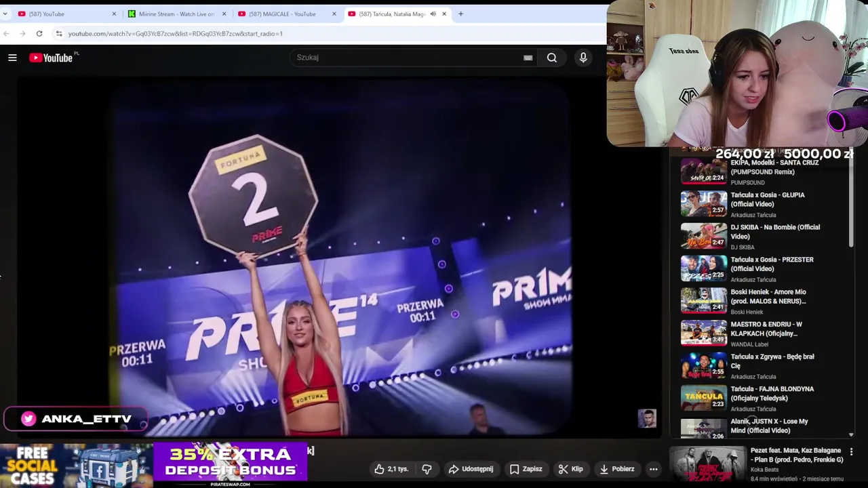Open the tab search dropdown arrow
The height and width of the screenshot is (488, 868).
5,14
